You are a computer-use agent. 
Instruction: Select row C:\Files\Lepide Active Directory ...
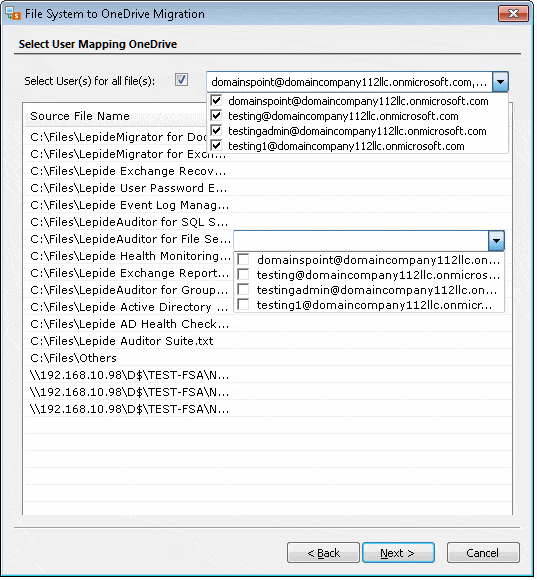[x=129, y=307]
